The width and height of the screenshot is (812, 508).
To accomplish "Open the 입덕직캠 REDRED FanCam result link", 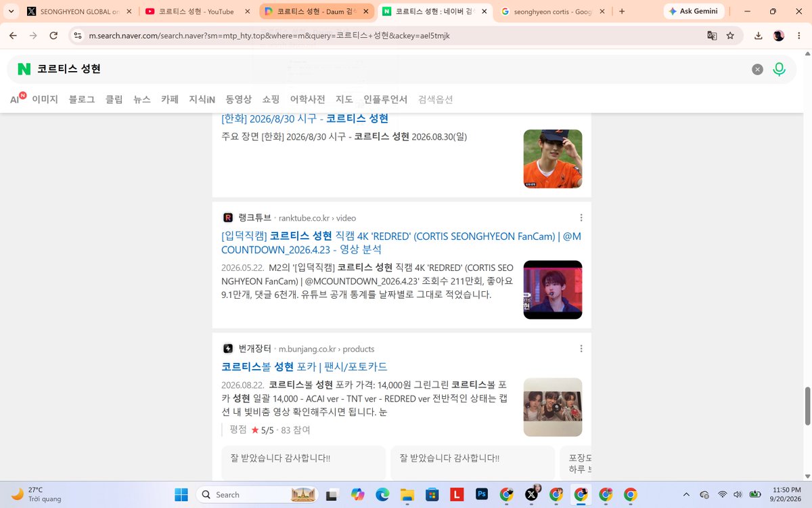I will 401,242.
